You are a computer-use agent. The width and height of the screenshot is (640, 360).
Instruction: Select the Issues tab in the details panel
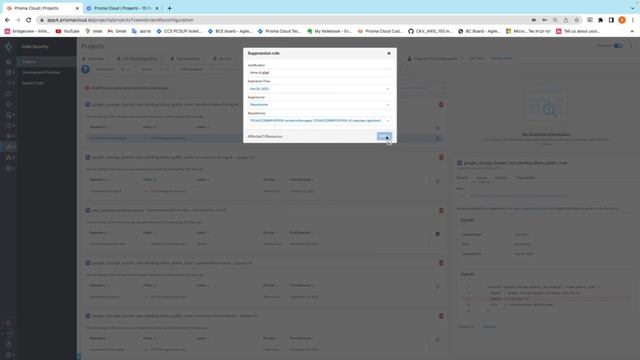pos(481,178)
